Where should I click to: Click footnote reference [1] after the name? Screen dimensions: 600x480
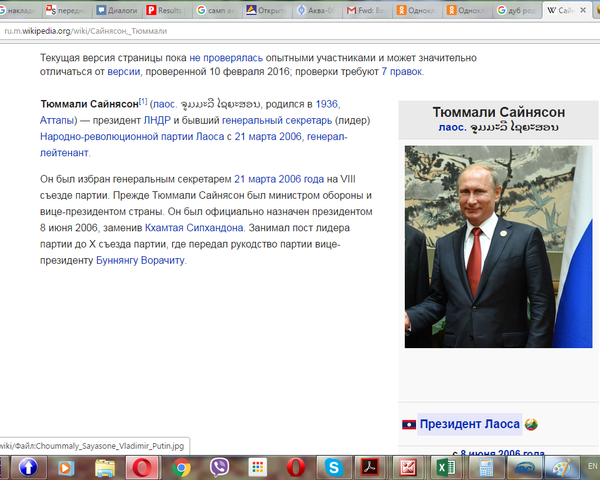pos(142,102)
